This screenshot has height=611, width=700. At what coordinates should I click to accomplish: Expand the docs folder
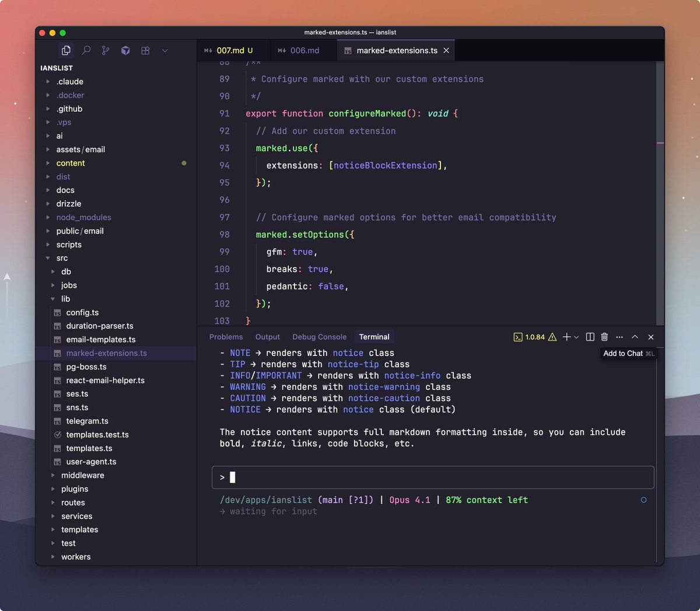click(116, 190)
